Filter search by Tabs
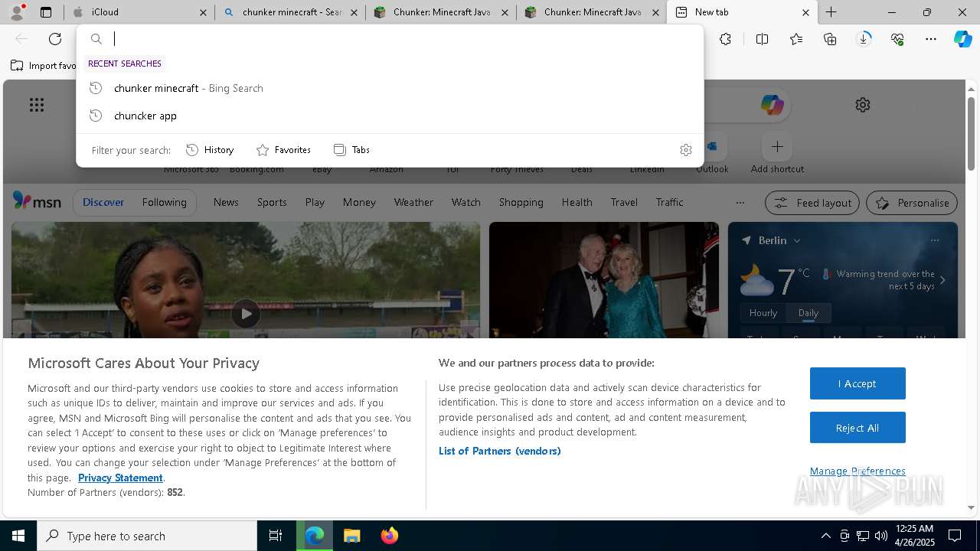The width and height of the screenshot is (980, 551). pos(351,150)
